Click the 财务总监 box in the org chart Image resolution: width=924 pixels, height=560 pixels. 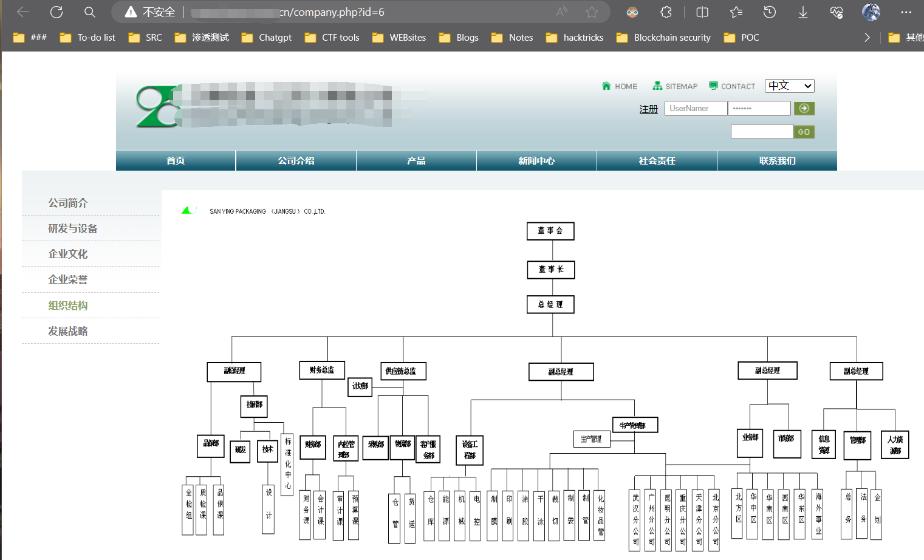point(322,370)
